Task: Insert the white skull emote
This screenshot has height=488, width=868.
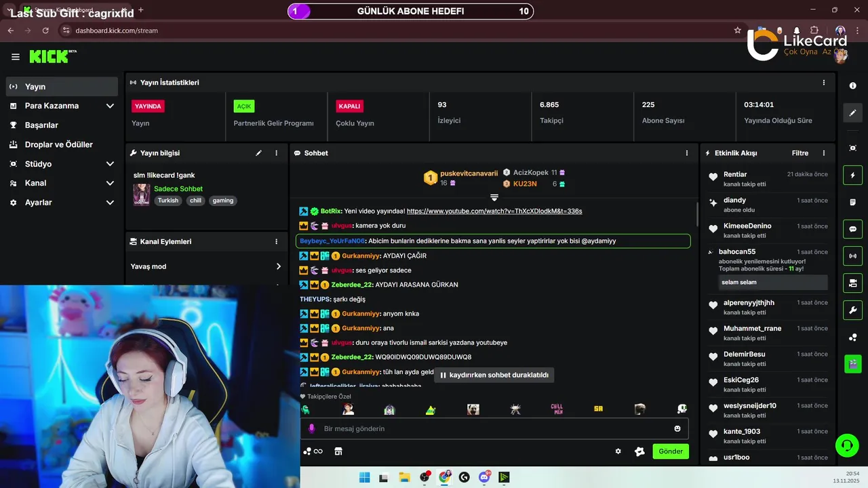Action: 682,409
